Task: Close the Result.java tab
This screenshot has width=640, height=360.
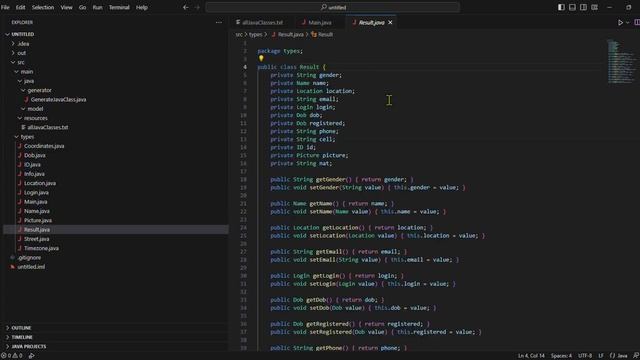Action: point(390,22)
